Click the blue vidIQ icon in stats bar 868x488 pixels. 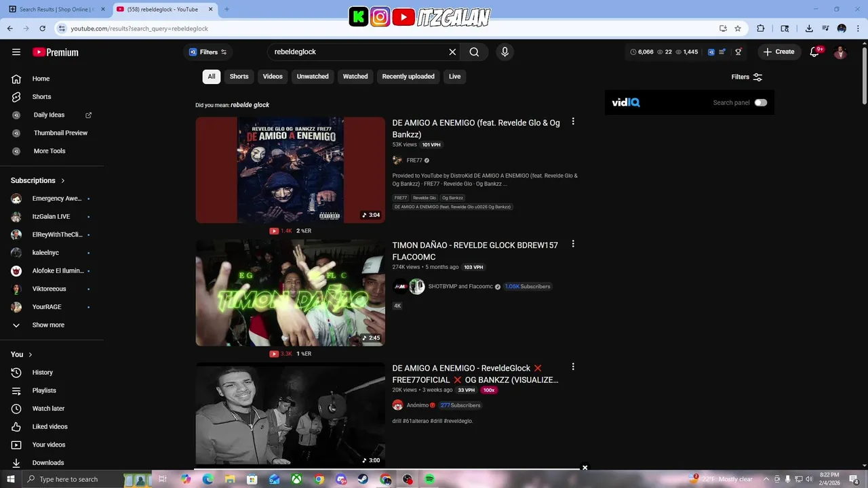(x=711, y=52)
